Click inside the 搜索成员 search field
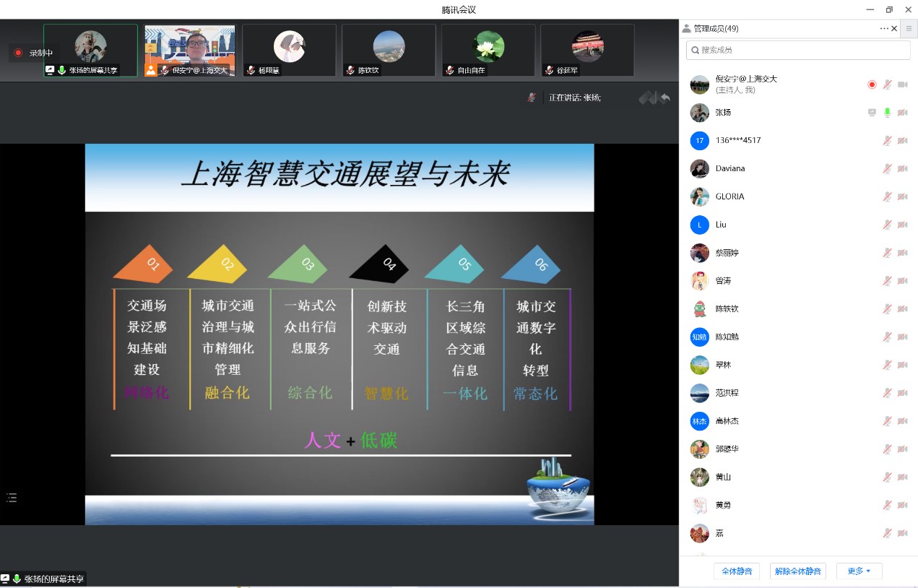 794,51
